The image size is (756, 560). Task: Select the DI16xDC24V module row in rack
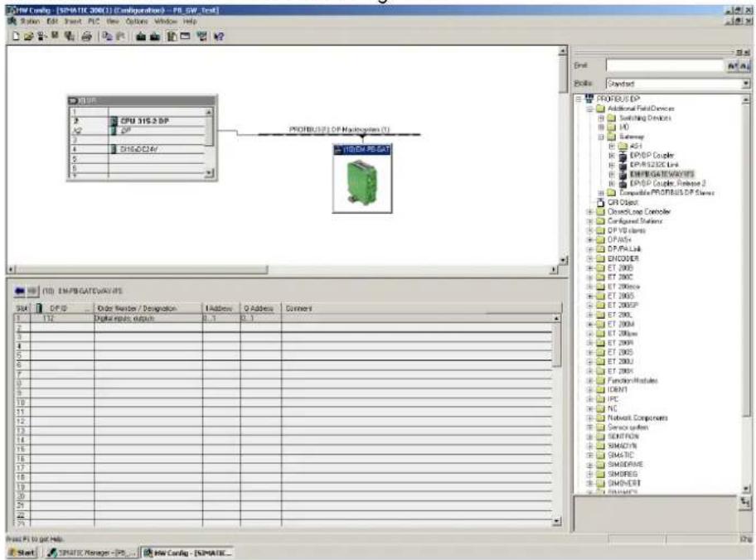[138, 149]
